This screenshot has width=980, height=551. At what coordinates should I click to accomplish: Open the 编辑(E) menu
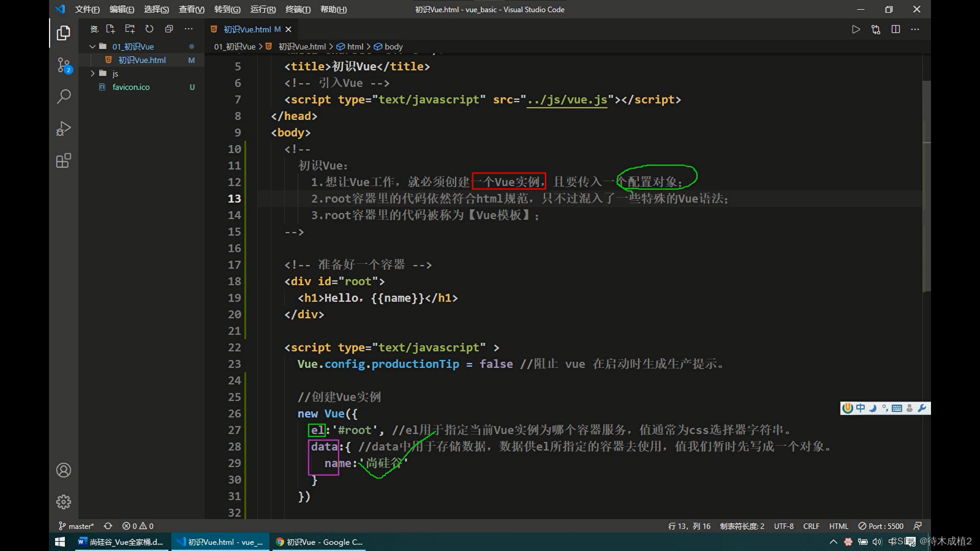122,9
